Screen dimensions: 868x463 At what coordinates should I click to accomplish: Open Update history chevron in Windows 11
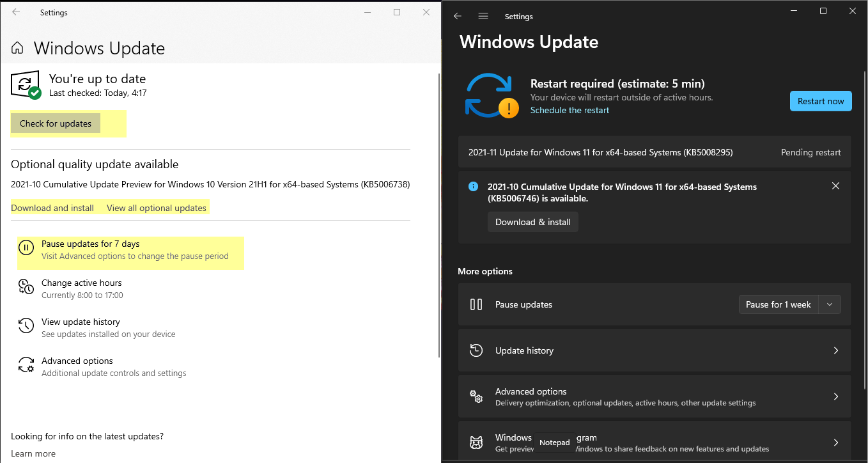[835, 350]
